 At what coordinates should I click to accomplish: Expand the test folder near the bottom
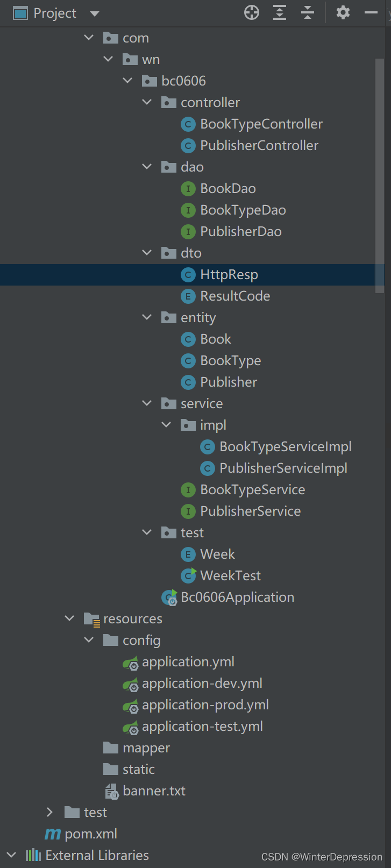pyautogui.click(x=49, y=812)
